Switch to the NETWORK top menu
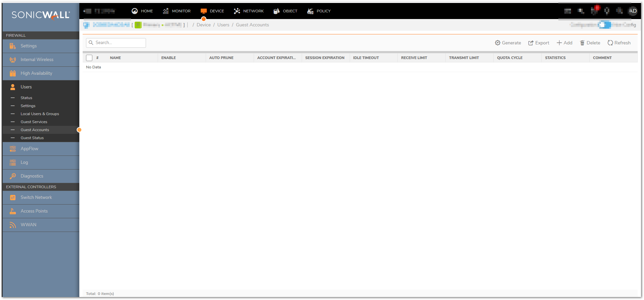The image size is (644, 300). (x=249, y=11)
